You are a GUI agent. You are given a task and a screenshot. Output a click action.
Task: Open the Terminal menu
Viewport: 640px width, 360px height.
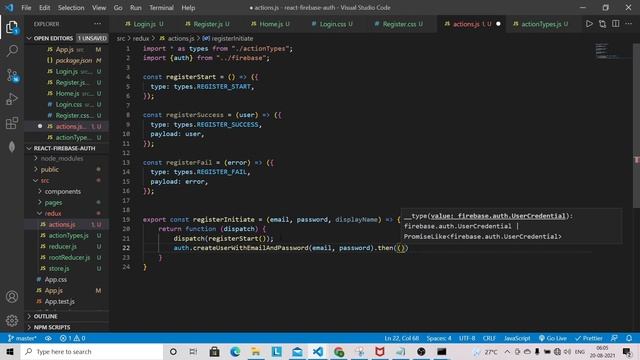[x=161, y=8]
